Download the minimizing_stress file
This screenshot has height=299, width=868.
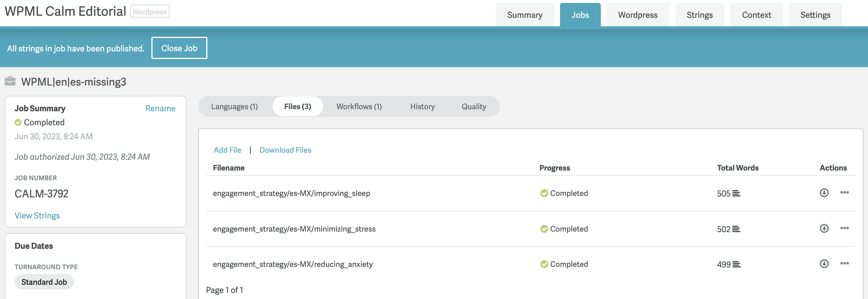coord(824,228)
